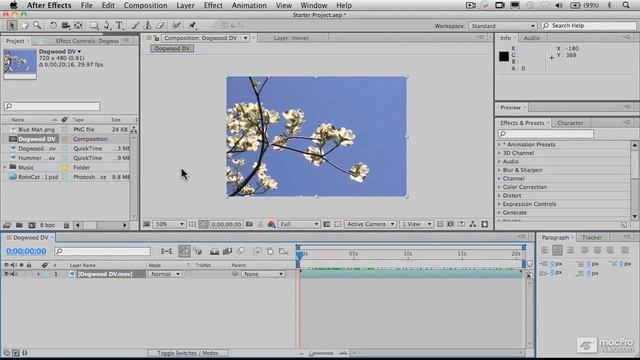640x360 pixels.
Task: Toggle fast previews button in viewer
Action: point(451,224)
